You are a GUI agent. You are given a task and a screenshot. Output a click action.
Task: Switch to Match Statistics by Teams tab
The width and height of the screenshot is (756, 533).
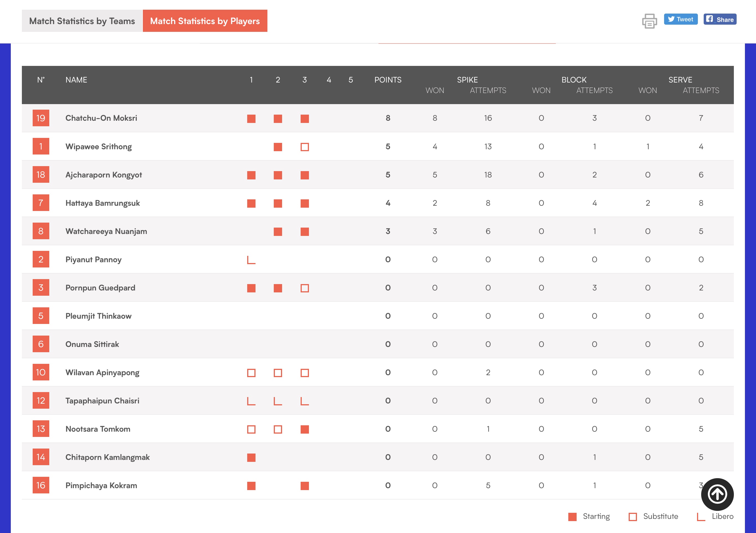tap(82, 21)
